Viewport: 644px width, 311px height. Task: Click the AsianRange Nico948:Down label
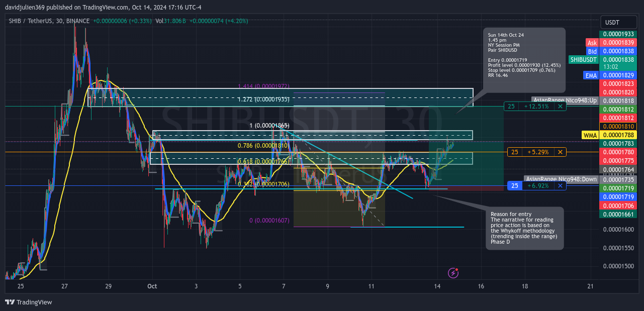point(562,179)
